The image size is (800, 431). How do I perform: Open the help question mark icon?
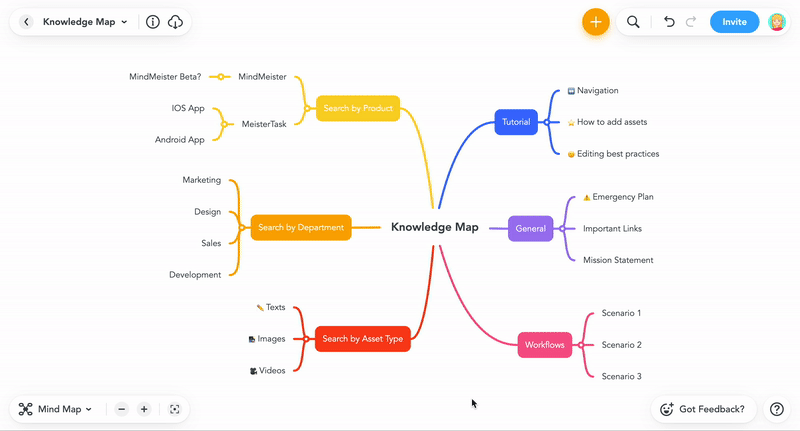pos(777,409)
